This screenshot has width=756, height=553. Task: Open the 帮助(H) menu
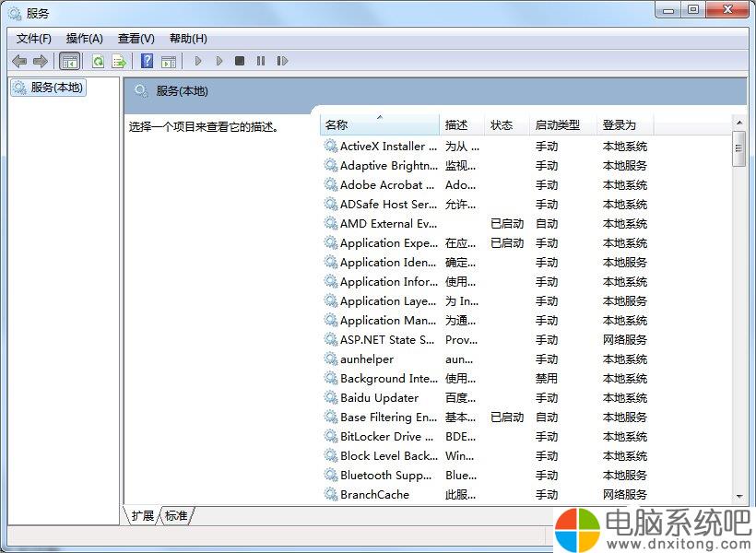[x=188, y=39]
